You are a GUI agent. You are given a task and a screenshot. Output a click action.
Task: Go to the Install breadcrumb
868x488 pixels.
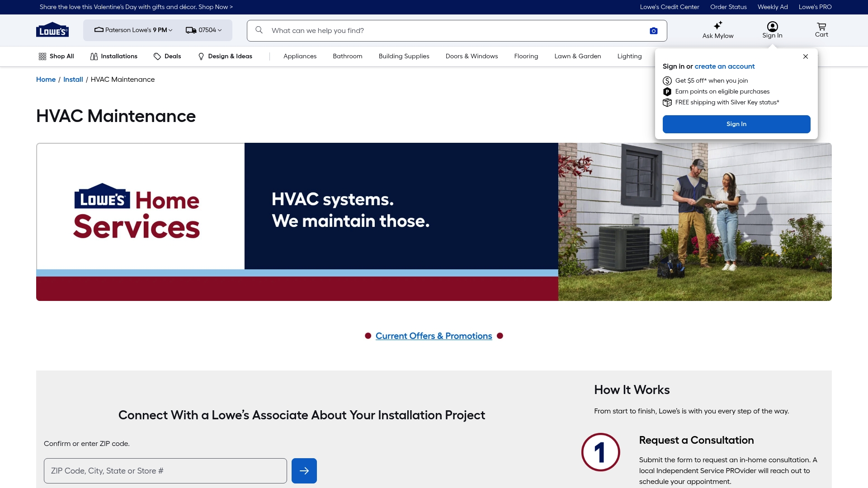click(x=73, y=80)
